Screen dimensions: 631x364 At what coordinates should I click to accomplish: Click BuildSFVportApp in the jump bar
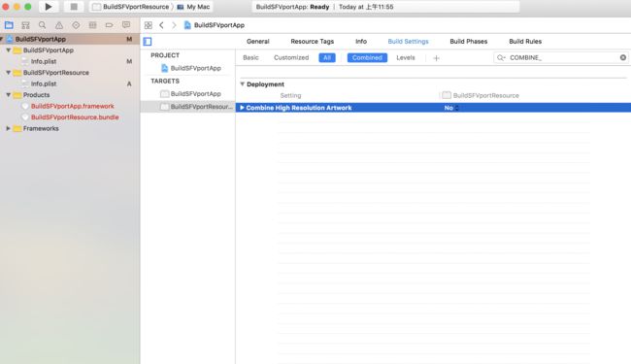[215, 25]
